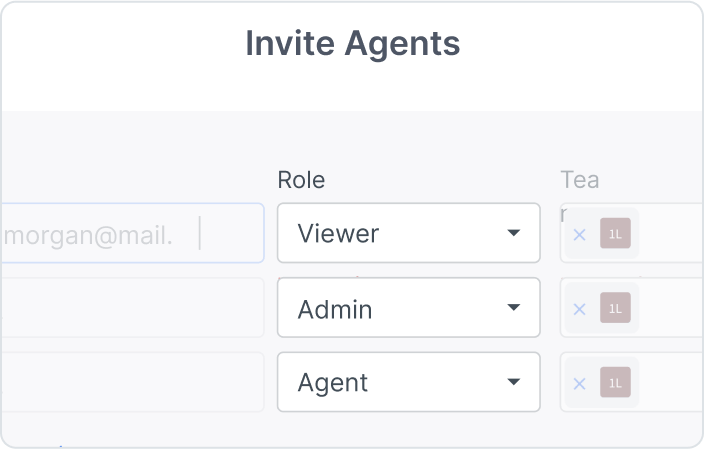The width and height of the screenshot is (704, 449).
Task: Click the Role column label
Action: (301, 180)
